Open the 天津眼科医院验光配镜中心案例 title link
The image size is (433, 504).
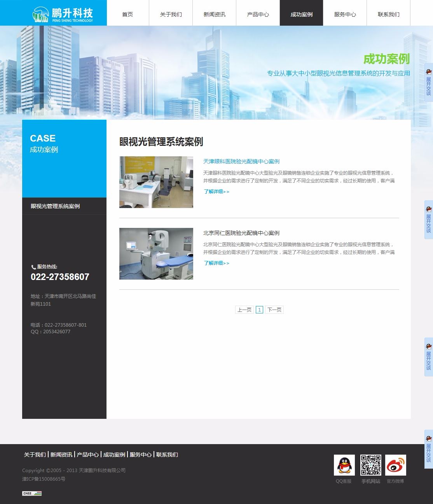241,161
